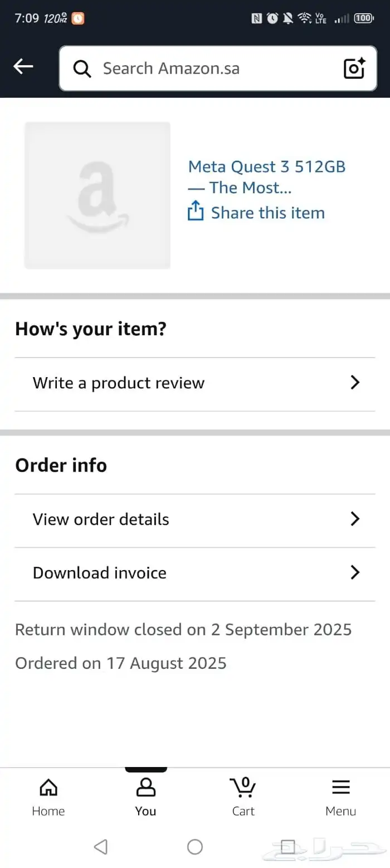This screenshot has width=390, height=868.
Task: Tap the You profile icon
Action: point(145,788)
